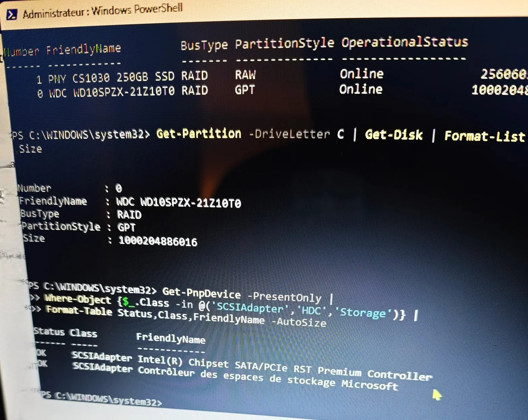Click 'Online' status of the WDC disk
The image size is (528, 420).
(x=361, y=89)
